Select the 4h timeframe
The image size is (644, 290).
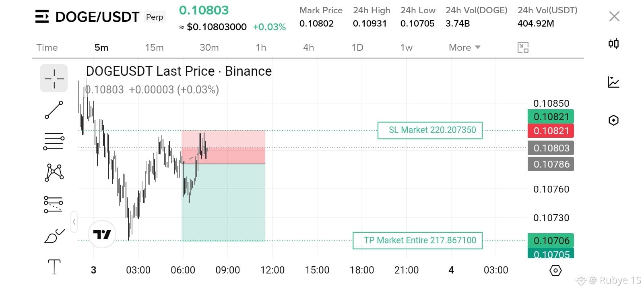[x=308, y=48]
